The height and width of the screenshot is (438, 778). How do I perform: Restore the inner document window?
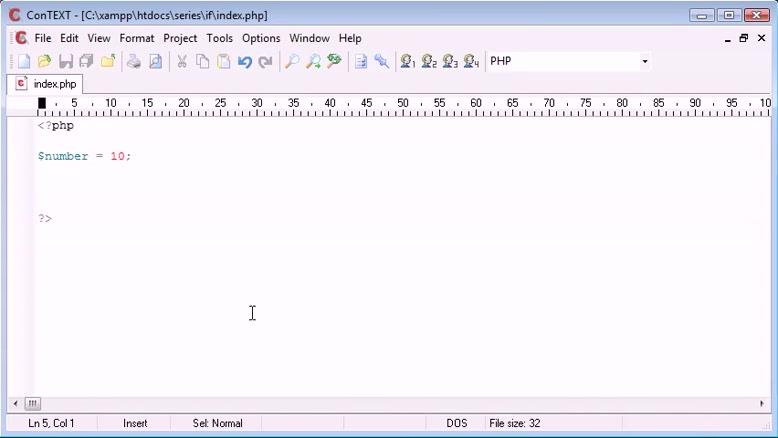743,38
